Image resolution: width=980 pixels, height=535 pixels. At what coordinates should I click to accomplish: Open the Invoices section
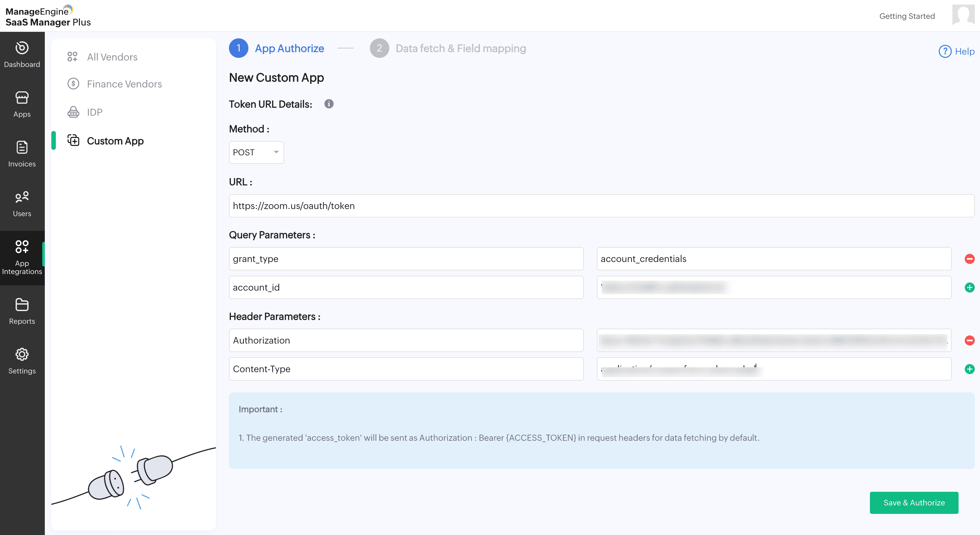(22, 154)
